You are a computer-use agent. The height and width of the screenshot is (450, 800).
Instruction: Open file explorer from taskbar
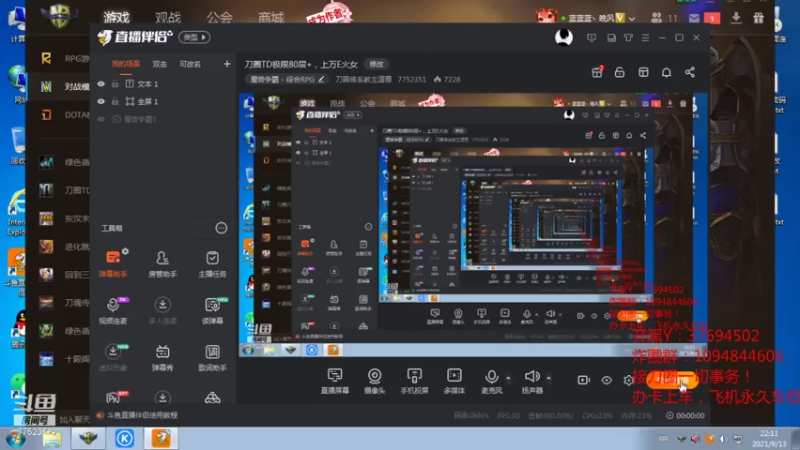click(x=52, y=438)
